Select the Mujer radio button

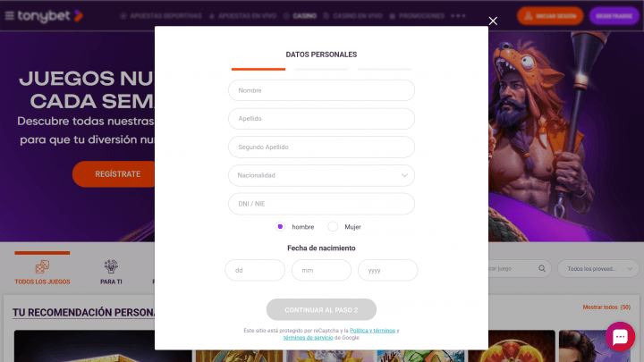(x=333, y=226)
